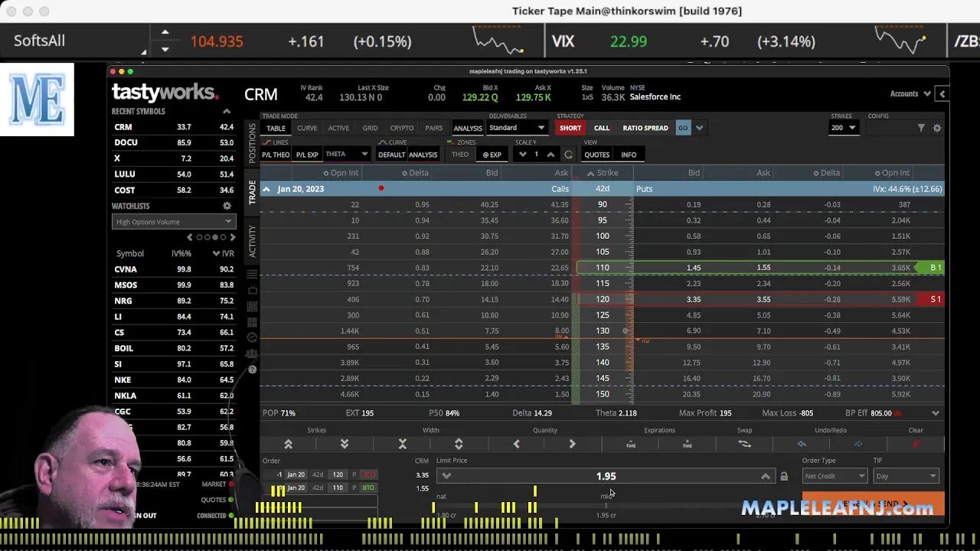Move expiration earlier with minus TIME icon

pos(631,444)
